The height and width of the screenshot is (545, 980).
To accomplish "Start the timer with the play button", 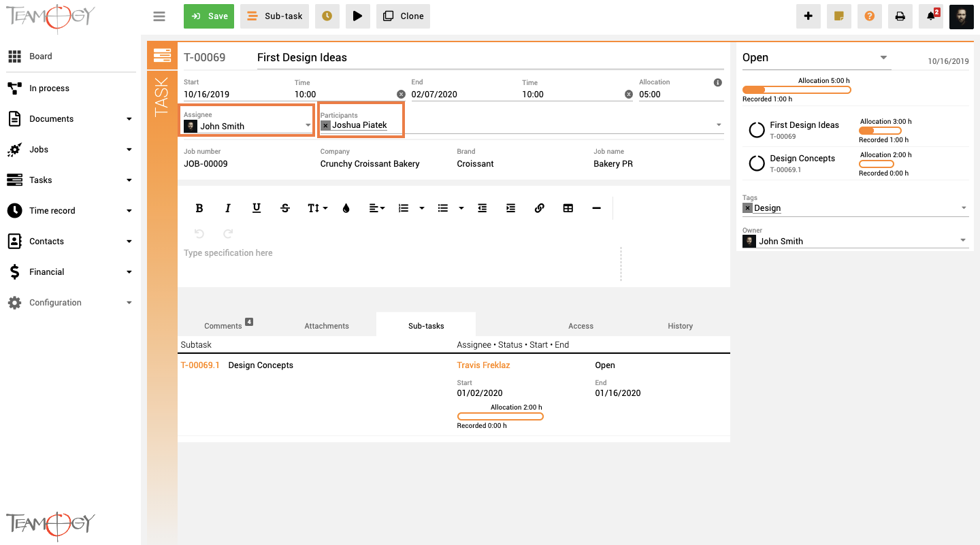I will (358, 16).
